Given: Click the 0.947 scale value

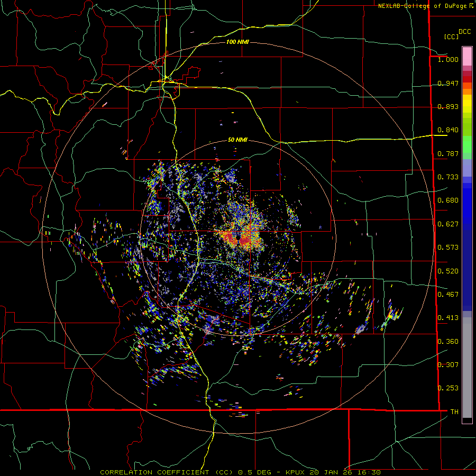Looking at the screenshot, I should coord(448,83).
